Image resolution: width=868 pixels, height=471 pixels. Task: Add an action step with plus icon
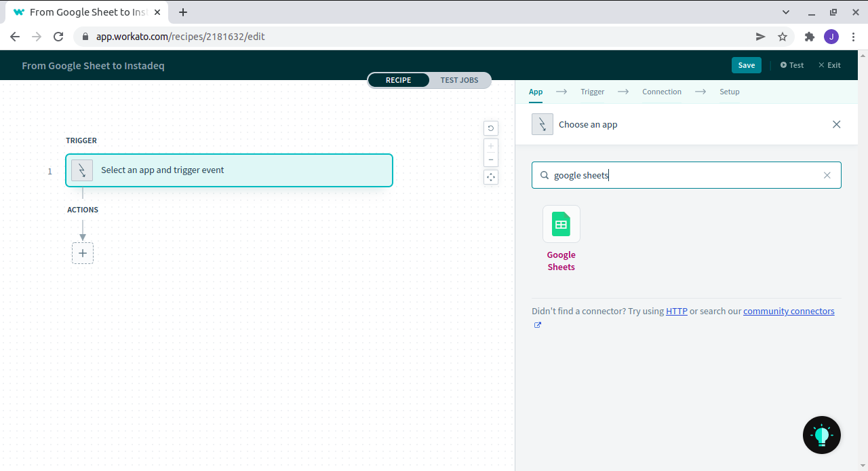click(x=83, y=253)
